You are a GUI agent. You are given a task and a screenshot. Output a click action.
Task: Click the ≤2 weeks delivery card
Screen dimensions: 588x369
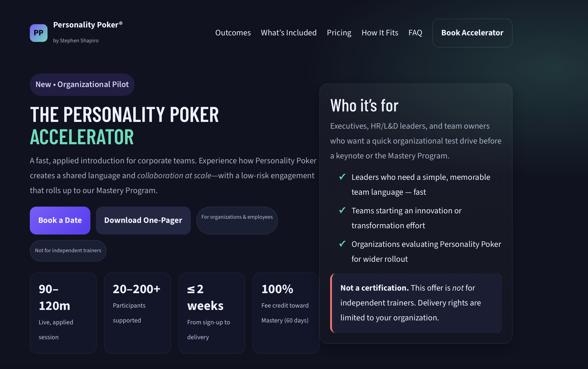212,313
